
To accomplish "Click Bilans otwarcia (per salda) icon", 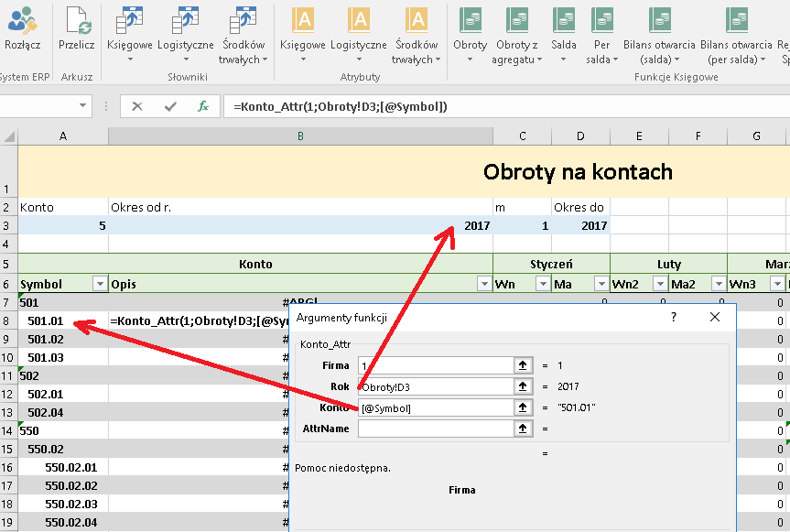I will 736,20.
